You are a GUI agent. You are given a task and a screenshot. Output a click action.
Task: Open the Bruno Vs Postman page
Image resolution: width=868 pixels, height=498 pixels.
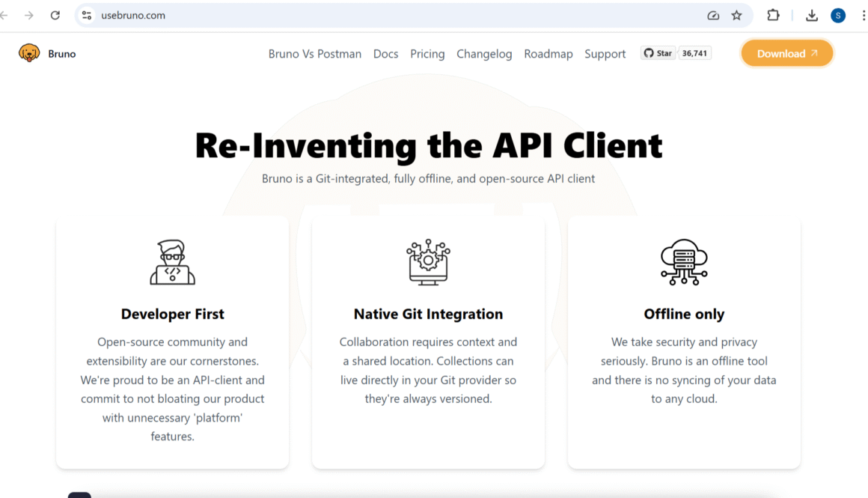pyautogui.click(x=315, y=54)
